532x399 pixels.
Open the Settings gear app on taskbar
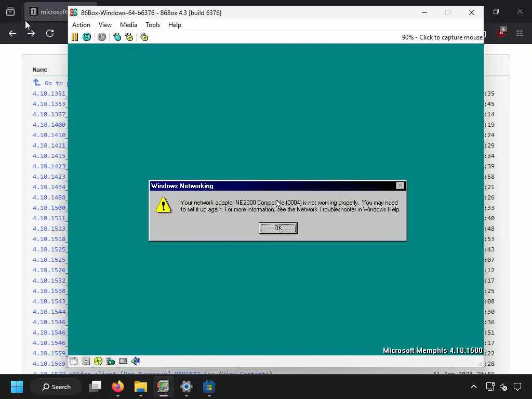pyautogui.click(x=187, y=387)
